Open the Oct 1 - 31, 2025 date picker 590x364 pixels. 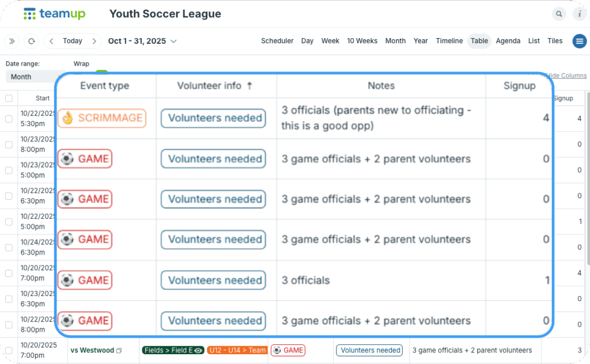point(142,41)
